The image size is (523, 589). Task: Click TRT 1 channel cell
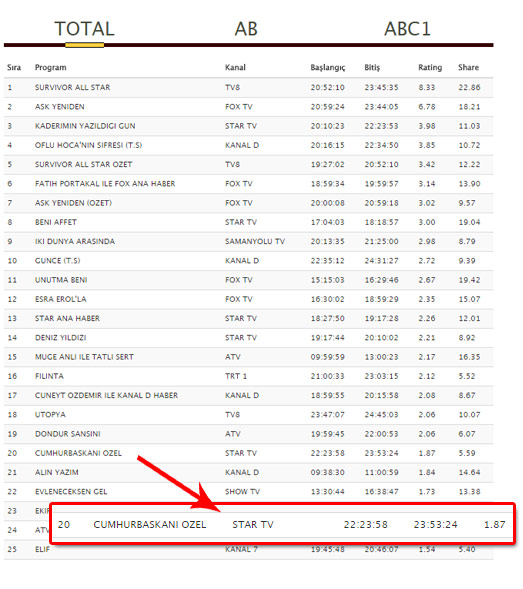tap(236, 376)
